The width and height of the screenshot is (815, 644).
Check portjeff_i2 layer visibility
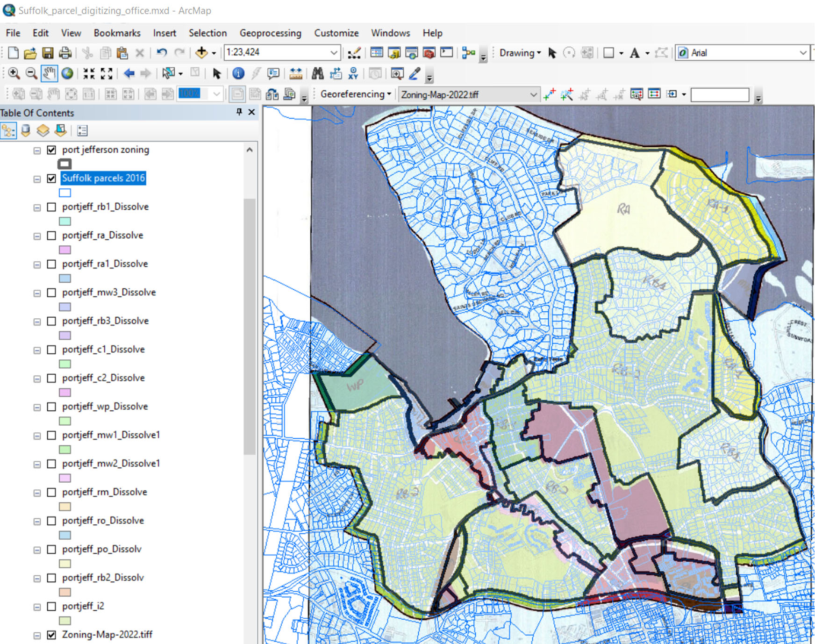point(52,607)
